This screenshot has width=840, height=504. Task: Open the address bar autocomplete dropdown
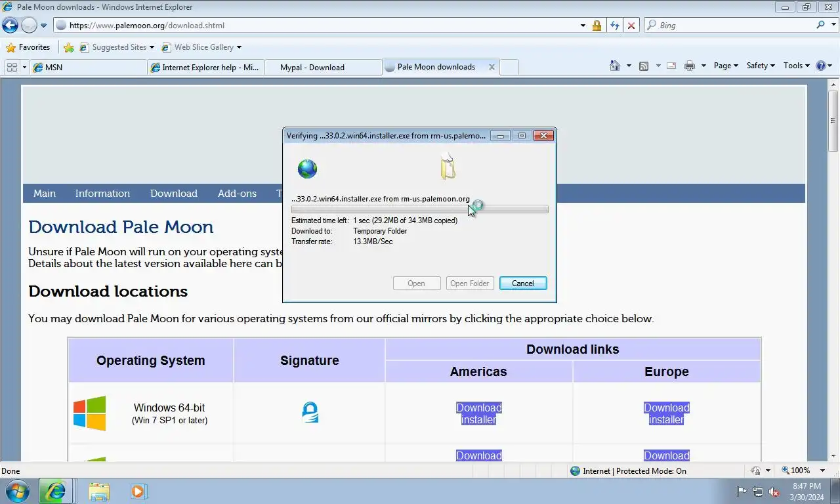583,26
